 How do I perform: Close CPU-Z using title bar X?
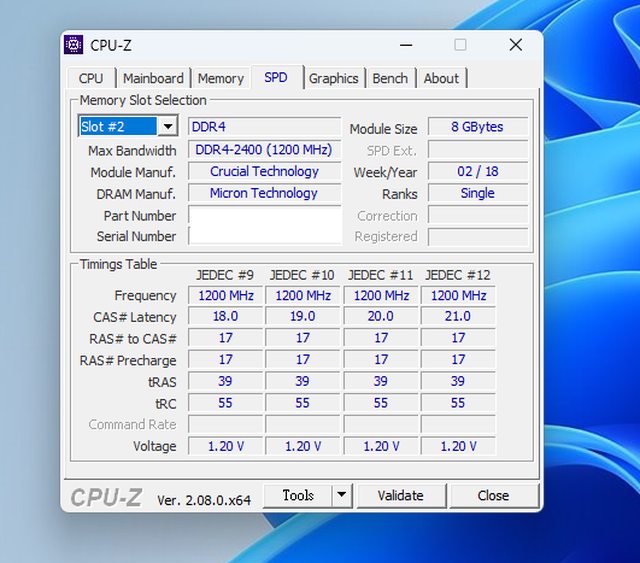pos(515,45)
